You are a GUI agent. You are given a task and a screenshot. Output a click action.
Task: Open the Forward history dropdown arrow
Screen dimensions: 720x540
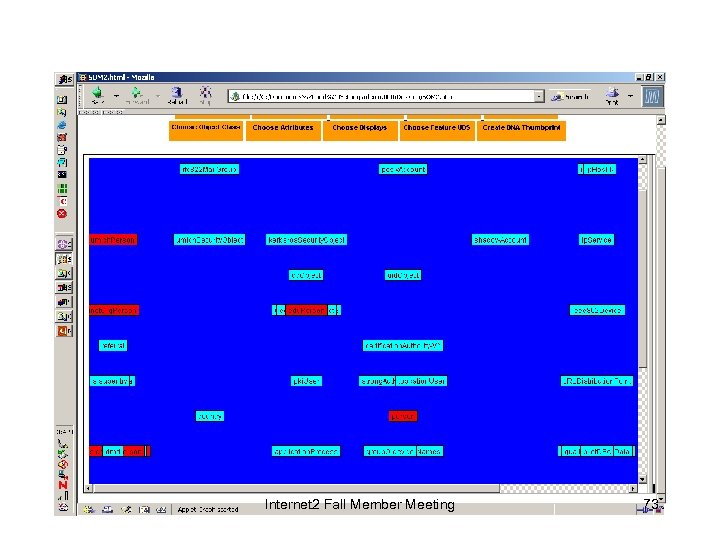158,96
